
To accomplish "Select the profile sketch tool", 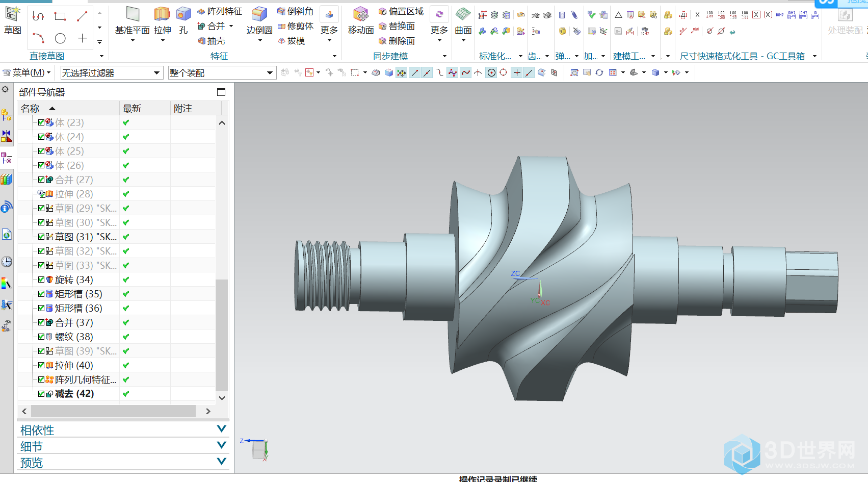I will point(38,16).
